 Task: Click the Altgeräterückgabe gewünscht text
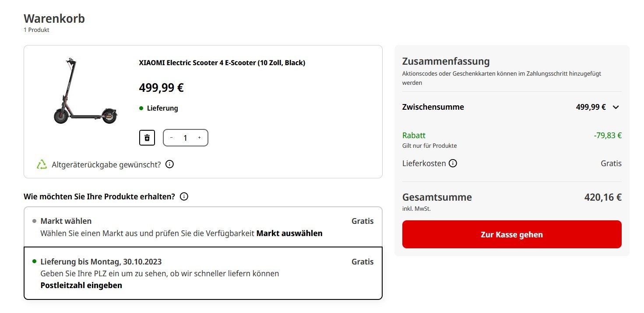pyautogui.click(x=106, y=164)
